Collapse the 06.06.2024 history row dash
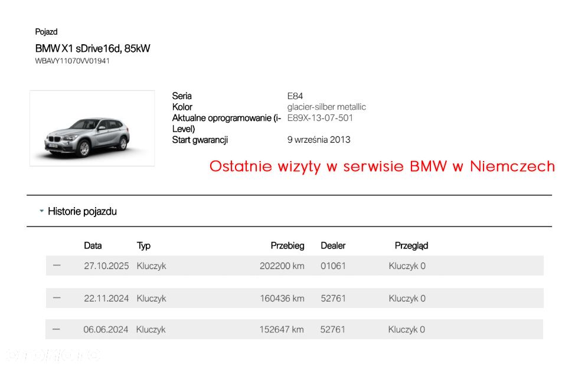 pyautogui.click(x=56, y=329)
